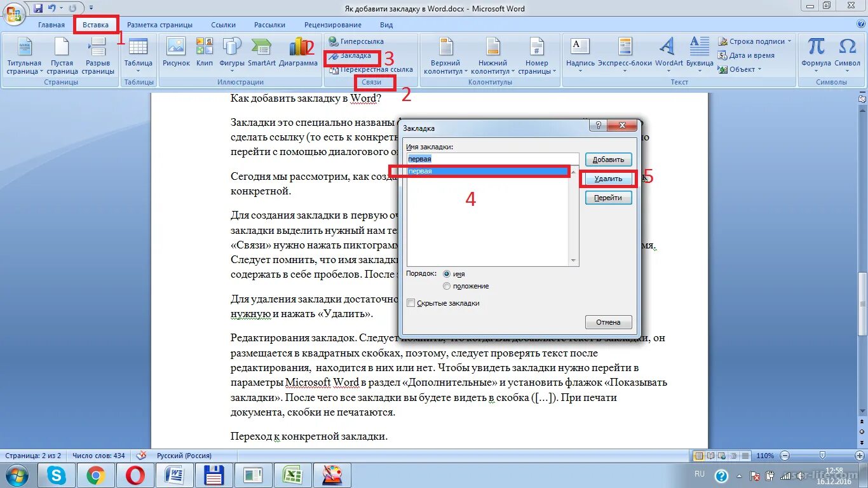The height and width of the screenshot is (488, 868).
Task: Open the Нижний колонтитул footer dropdown
Action: point(493,57)
